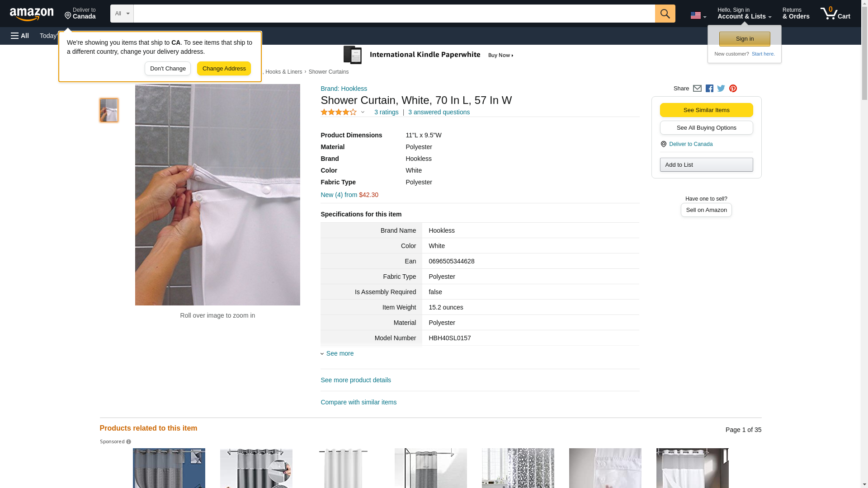Click the Shower Curtains breadcrumb
This screenshot has height=488, width=868.
click(328, 72)
